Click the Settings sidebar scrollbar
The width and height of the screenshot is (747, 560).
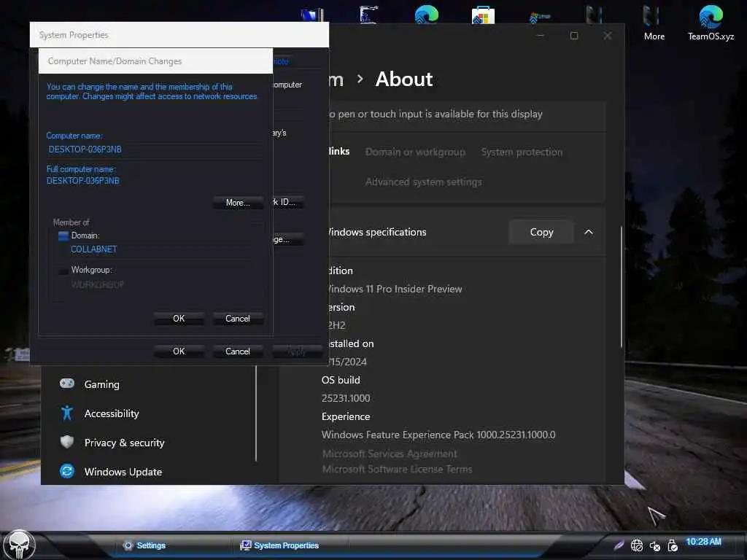(256, 413)
